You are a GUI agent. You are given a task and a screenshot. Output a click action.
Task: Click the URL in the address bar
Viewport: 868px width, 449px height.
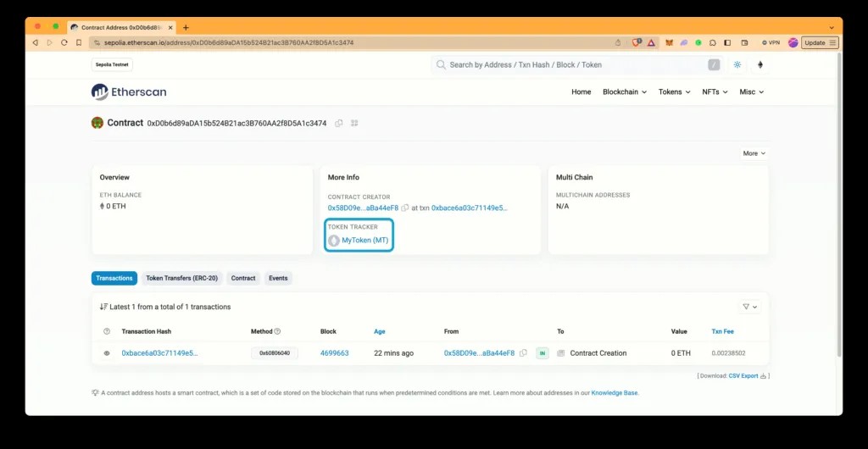pyautogui.click(x=229, y=42)
